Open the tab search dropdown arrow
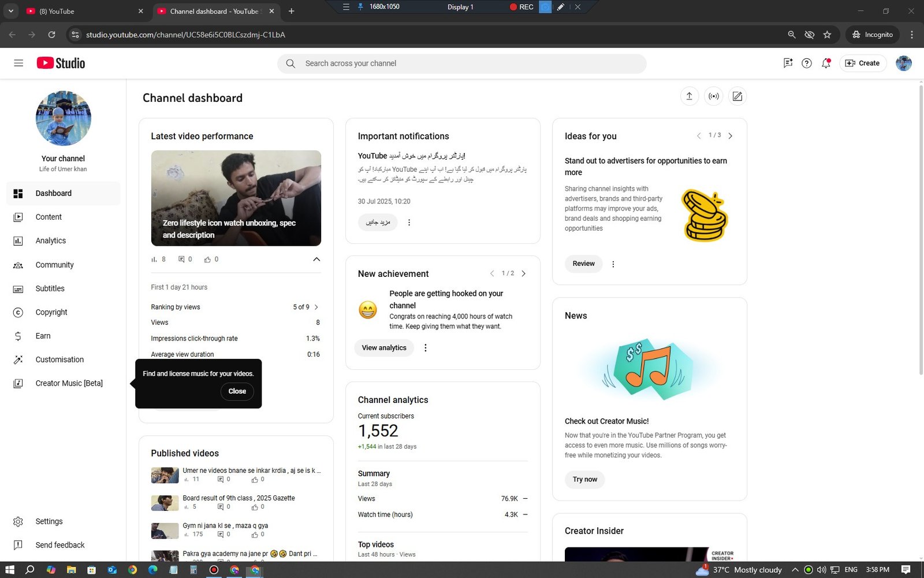The image size is (924, 578). coord(10,11)
